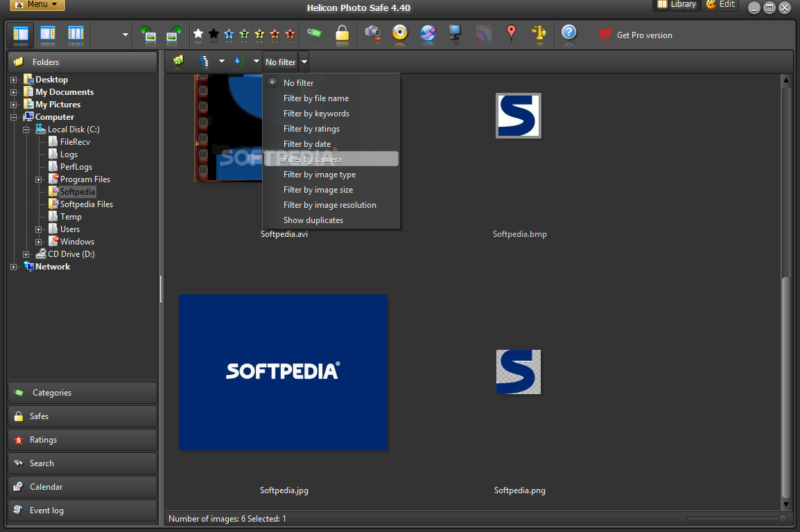Click the CD burn disc icon
The height and width of the screenshot is (532, 800).
[400, 33]
